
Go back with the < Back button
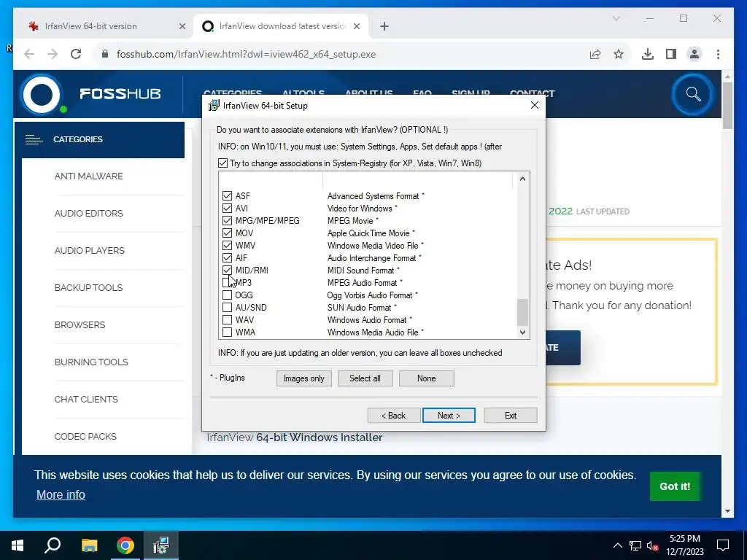click(393, 415)
